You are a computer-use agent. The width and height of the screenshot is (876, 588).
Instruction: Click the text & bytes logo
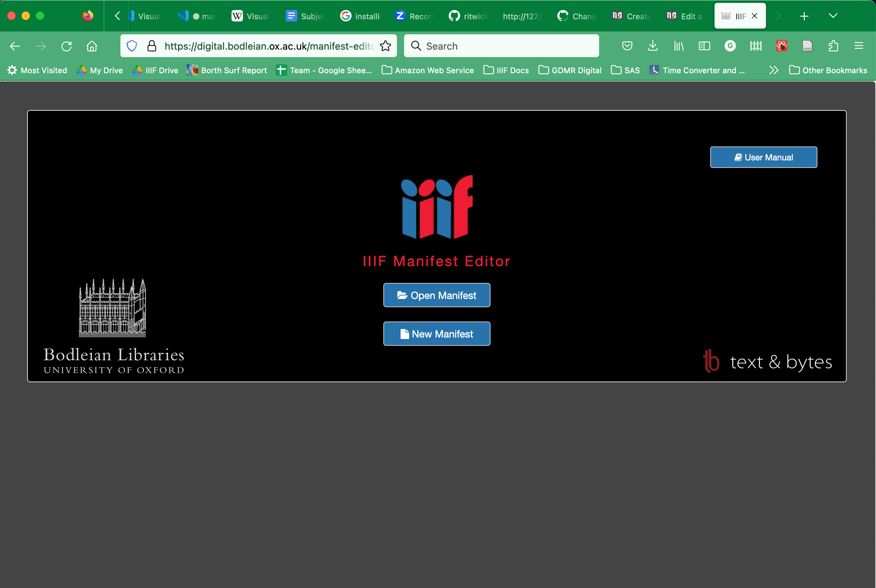point(767,362)
